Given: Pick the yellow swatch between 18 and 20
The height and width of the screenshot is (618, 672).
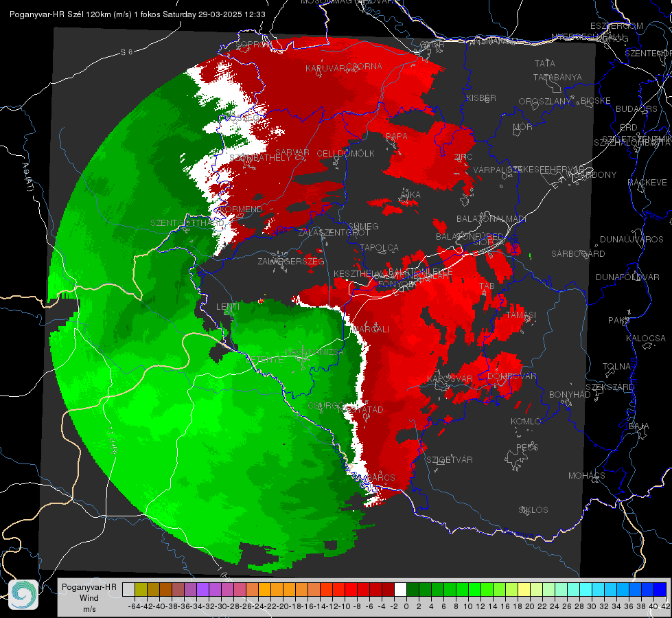Looking at the screenshot, I should tap(524, 589).
